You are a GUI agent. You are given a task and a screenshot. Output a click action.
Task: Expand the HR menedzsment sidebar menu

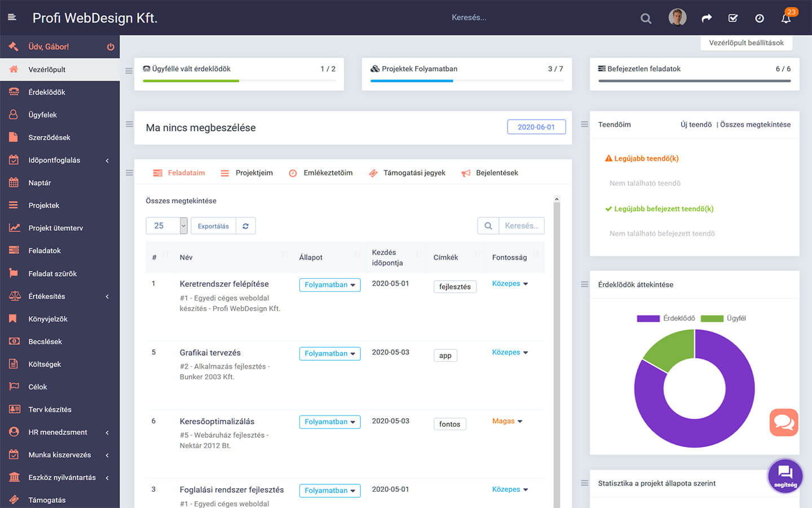click(60, 432)
